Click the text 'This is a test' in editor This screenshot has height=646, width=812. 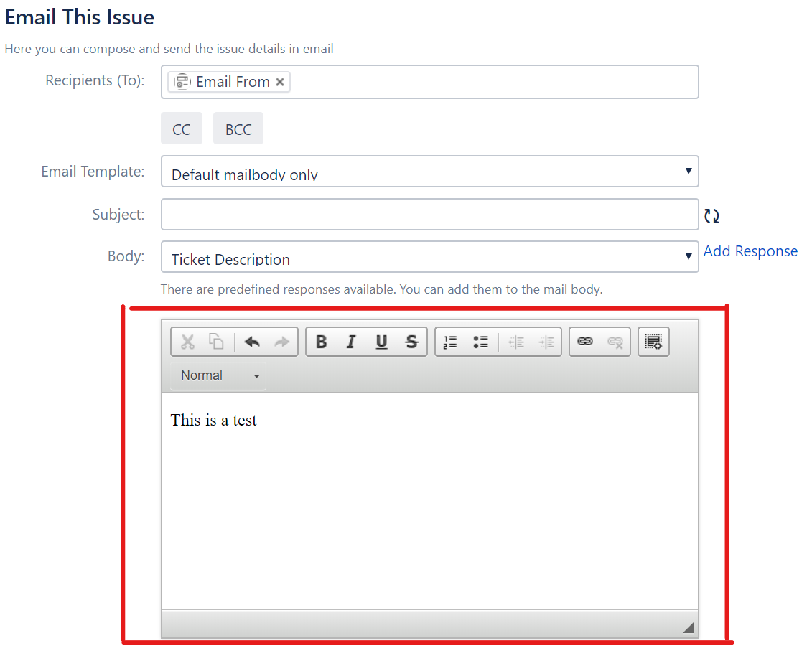[x=213, y=421]
